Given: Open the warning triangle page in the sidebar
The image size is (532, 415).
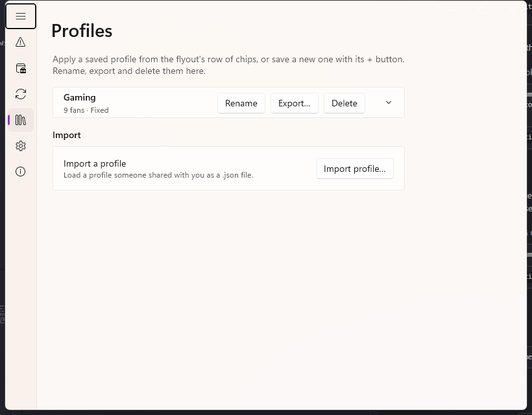Looking at the screenshot, I should click(x=21, y=42).
